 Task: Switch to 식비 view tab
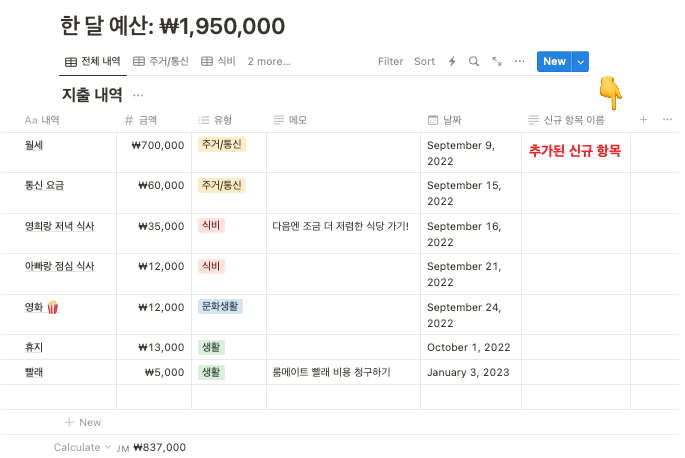[218, 62]
